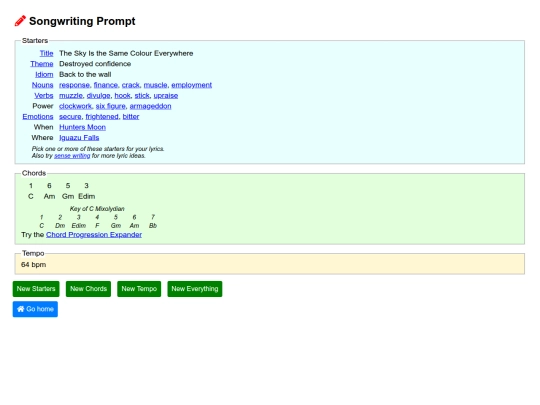
Task: Click the Verbs label link
Action: pos(44,95)
